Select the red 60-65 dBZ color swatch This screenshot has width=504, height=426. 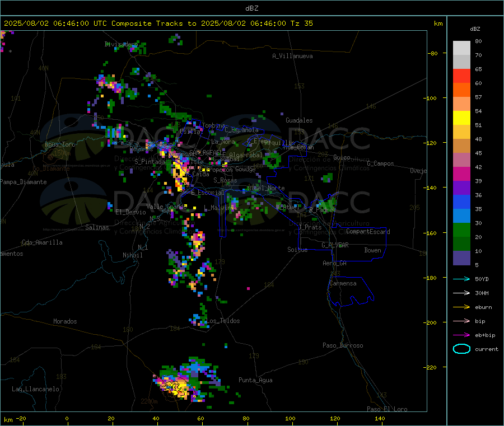pyautogui.click(x=461, y=76)
